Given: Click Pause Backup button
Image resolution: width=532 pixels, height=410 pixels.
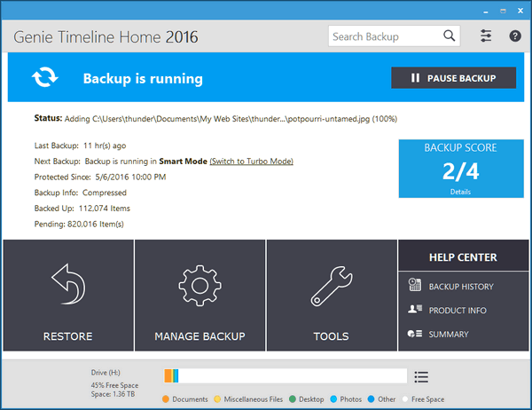Looking at the screenshot, I should [x=454, y=78].
